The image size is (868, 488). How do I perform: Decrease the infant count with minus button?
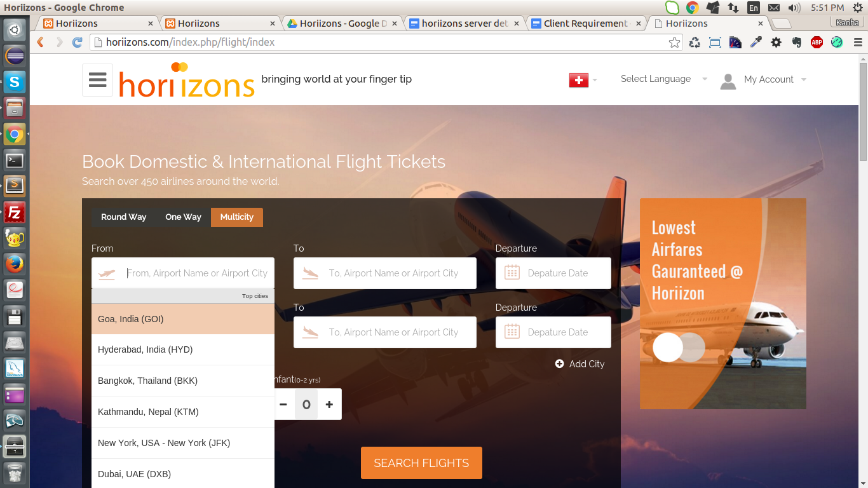point(283,404)
